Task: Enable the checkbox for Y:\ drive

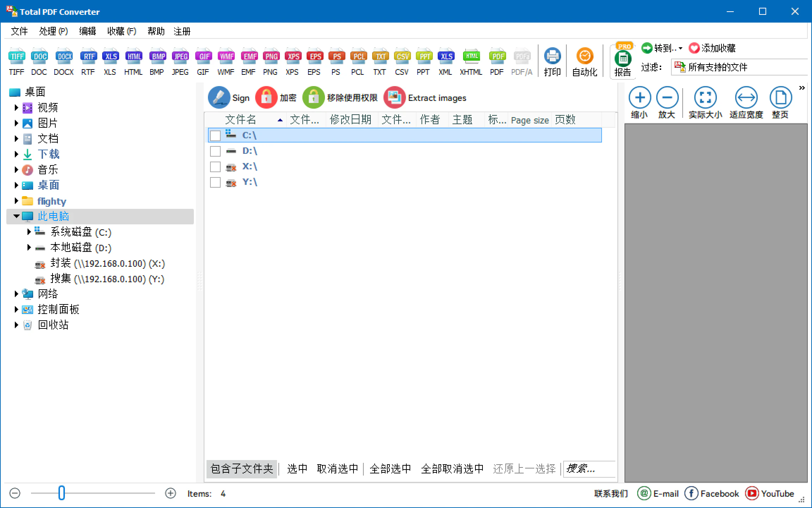Action: (x=215, y=182)
